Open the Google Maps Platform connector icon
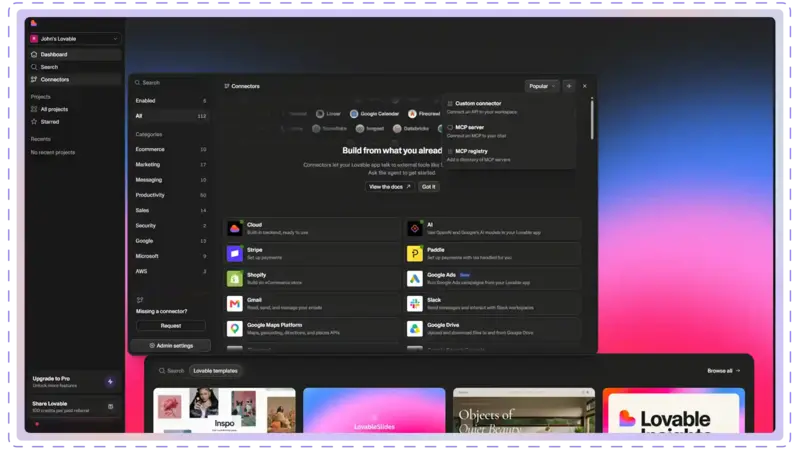This screenshot has height=450, width=800. pos(235,329)
